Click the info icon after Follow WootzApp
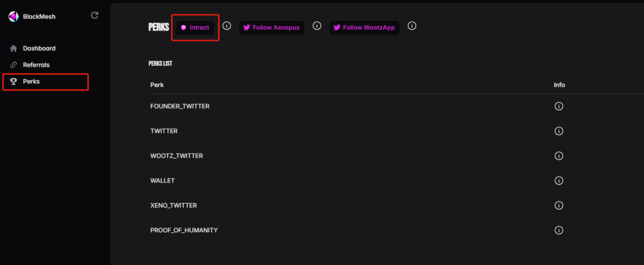 [x=412, y=26]
